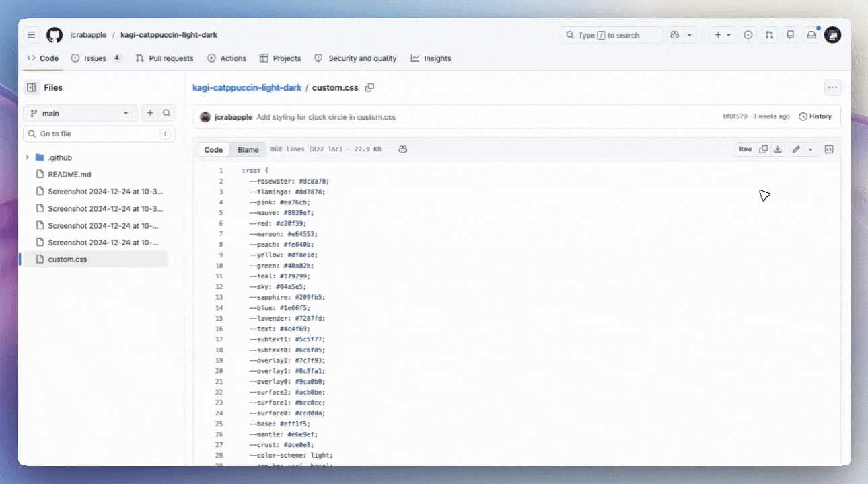Download the raw file
The width and height of the screenshot is (868, 484).
(x=778, y=149)
